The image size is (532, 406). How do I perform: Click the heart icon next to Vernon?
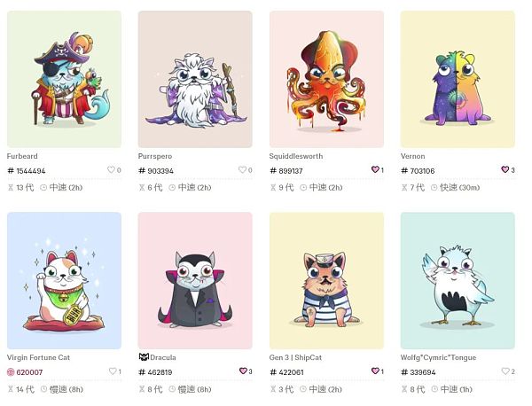tap(505, 169)
